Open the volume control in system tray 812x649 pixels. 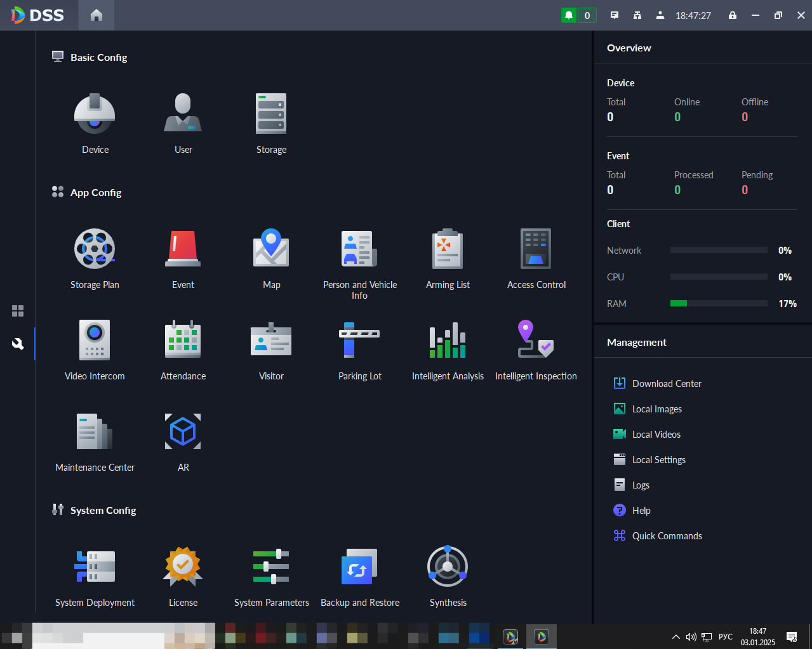pos(691,637)
